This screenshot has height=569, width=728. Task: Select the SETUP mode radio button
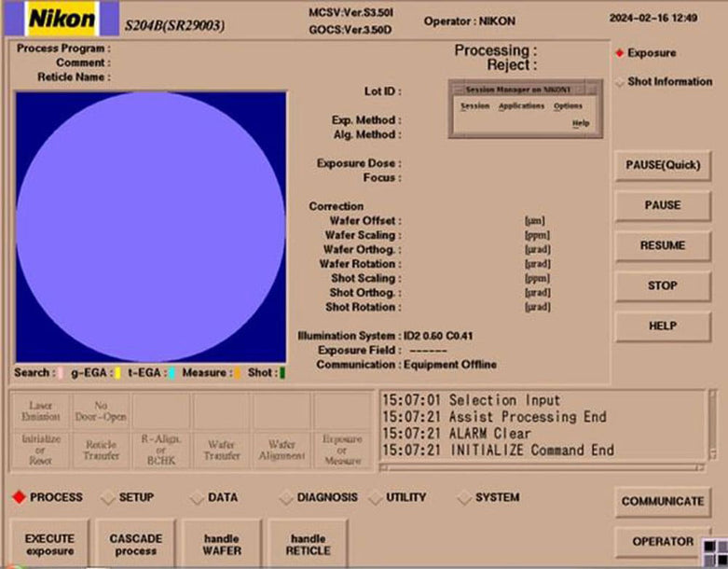(x=108, y=498)
